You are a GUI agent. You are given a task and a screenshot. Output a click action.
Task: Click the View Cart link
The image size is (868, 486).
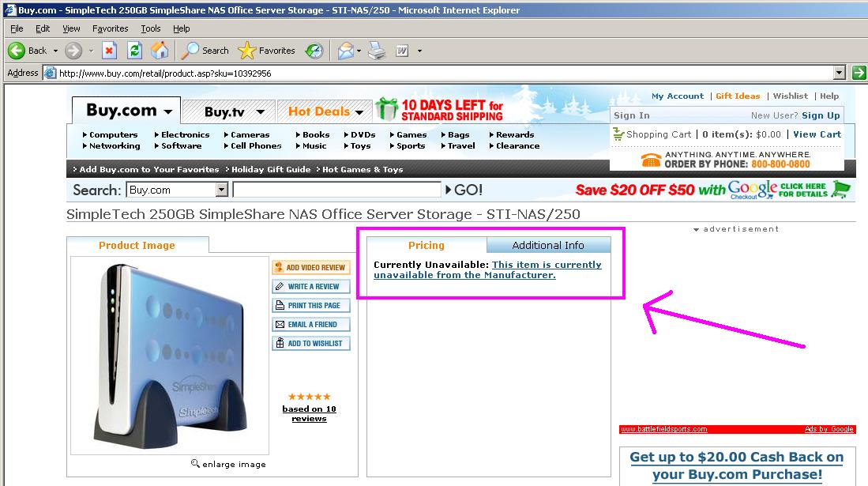(817, 134)
